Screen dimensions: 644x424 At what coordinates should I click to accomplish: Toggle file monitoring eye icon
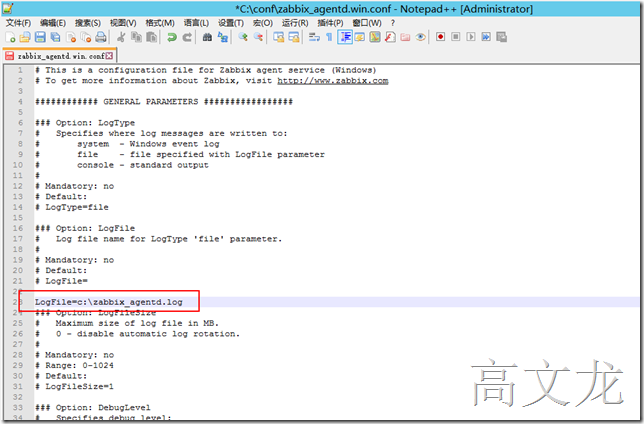click(420, 37)
